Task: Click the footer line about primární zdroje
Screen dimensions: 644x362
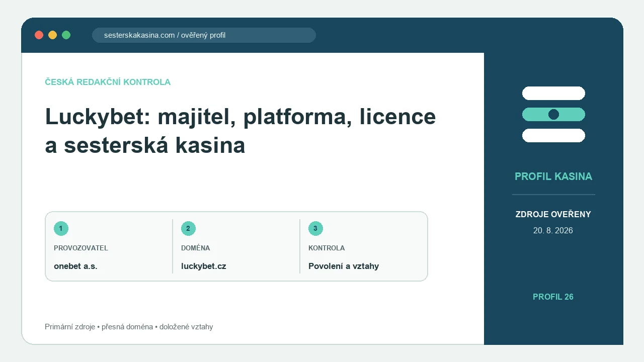Action: (129, 327)
